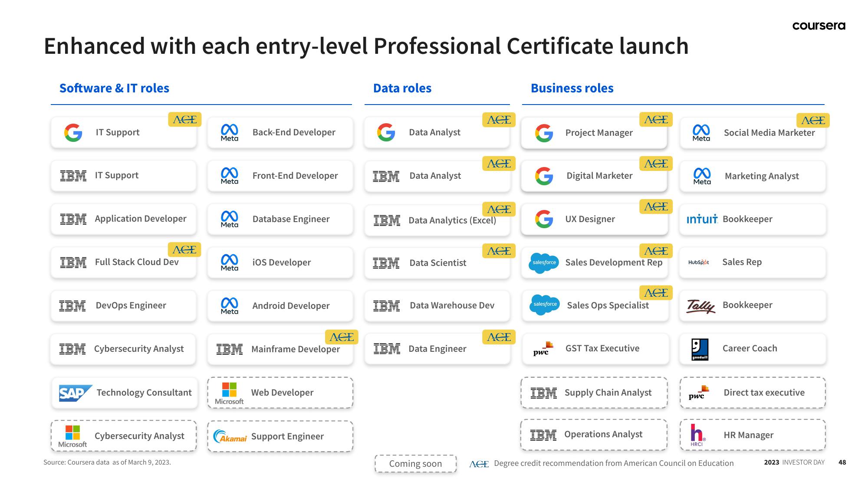
Task: Open the Operations Analyst card
Action: [594, 435]
